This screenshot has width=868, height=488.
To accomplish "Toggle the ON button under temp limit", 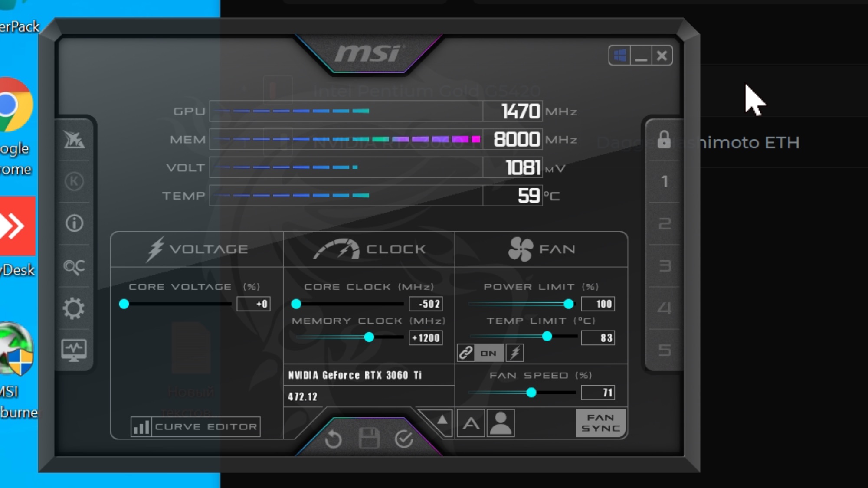I will (x=489, y=353).
